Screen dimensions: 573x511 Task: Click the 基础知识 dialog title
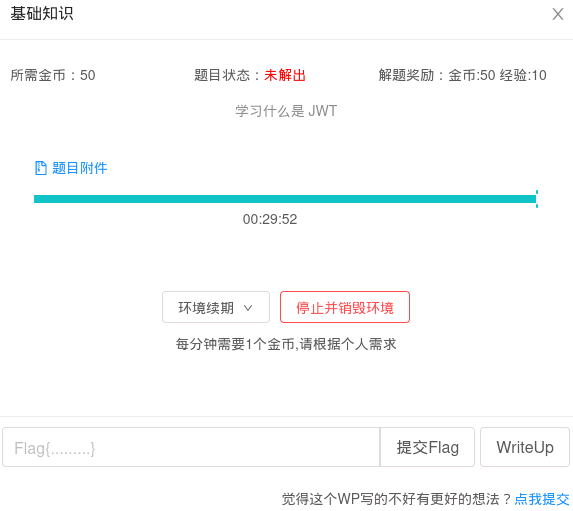click(x=42, y=14)
